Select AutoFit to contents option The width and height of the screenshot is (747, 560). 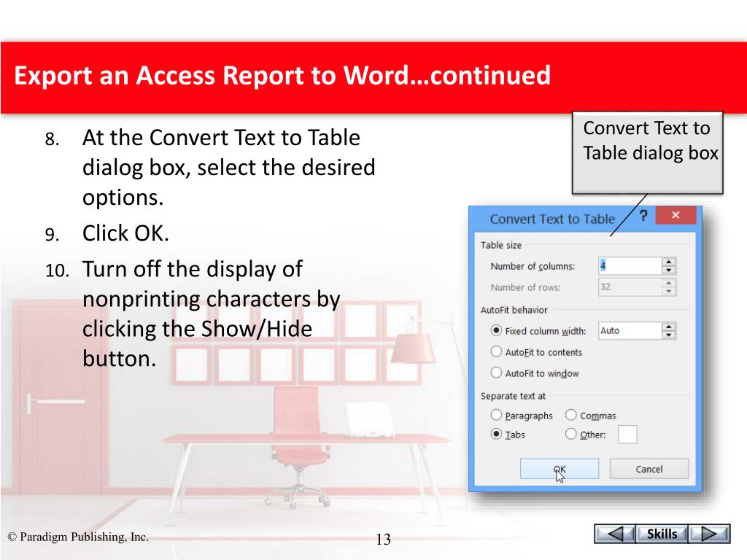click(x=496, y=351)
